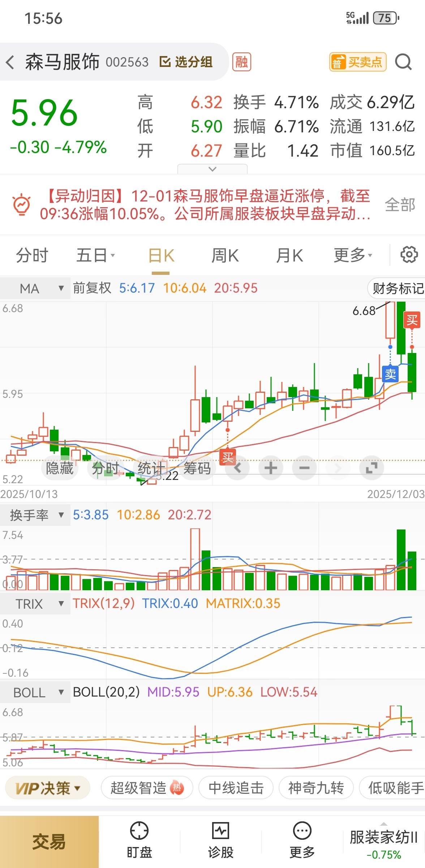
Task: Change the MA indicator dropdown
Action: coord(35,288)
